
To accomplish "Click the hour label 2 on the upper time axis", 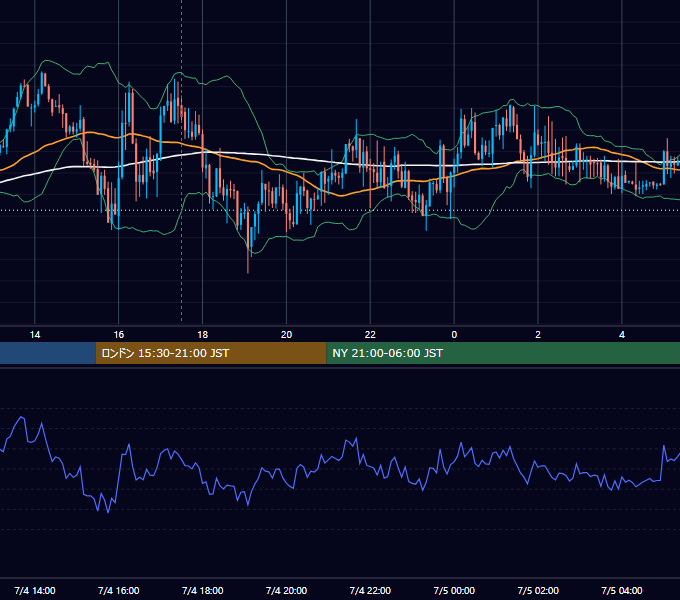I will tap(538, 334).
